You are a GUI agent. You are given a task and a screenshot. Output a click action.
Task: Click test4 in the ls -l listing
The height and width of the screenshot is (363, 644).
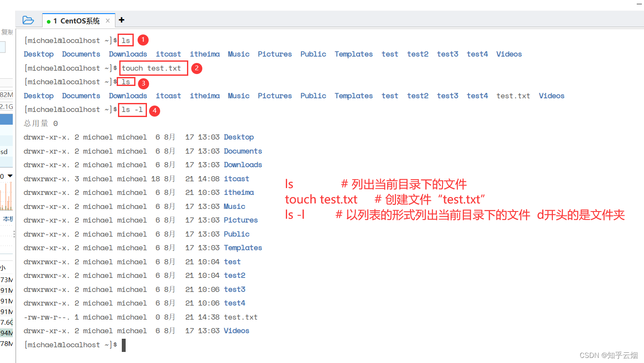point(235,303)
